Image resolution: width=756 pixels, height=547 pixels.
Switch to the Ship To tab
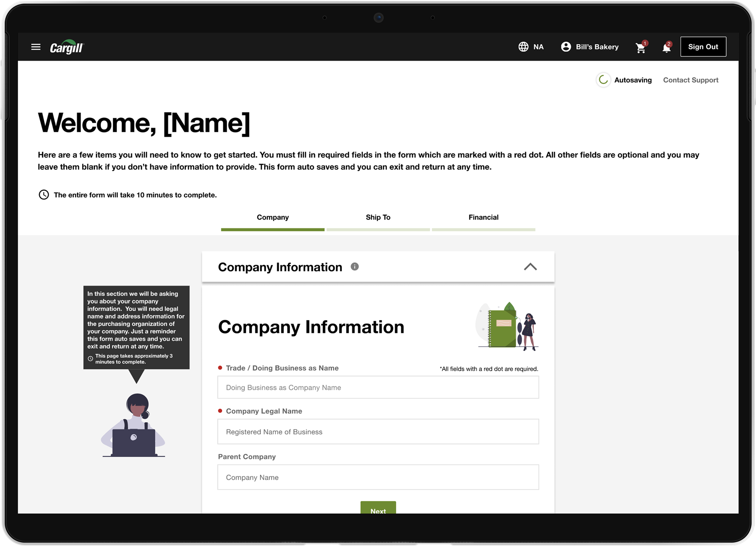click(378, 218)
